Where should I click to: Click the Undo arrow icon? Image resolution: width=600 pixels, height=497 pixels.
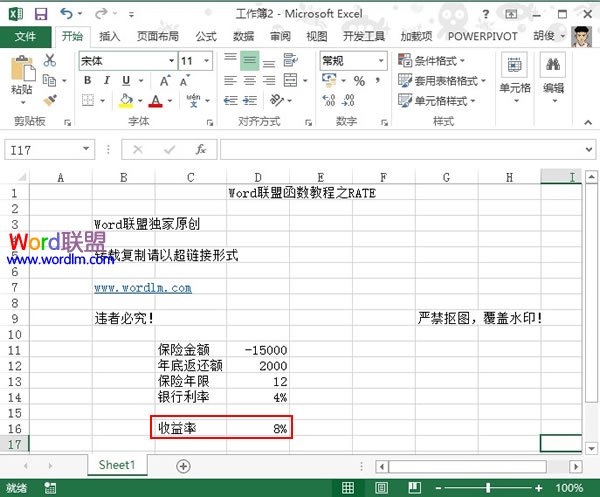pos(66,14)
